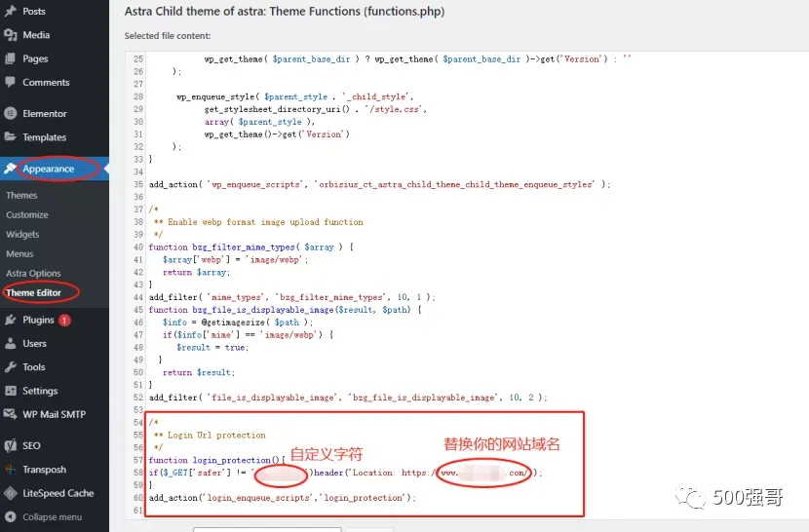Open the SEO menu
Image resolution: width=809 pixels, height=532 pixels.
[x=31, y=445]
